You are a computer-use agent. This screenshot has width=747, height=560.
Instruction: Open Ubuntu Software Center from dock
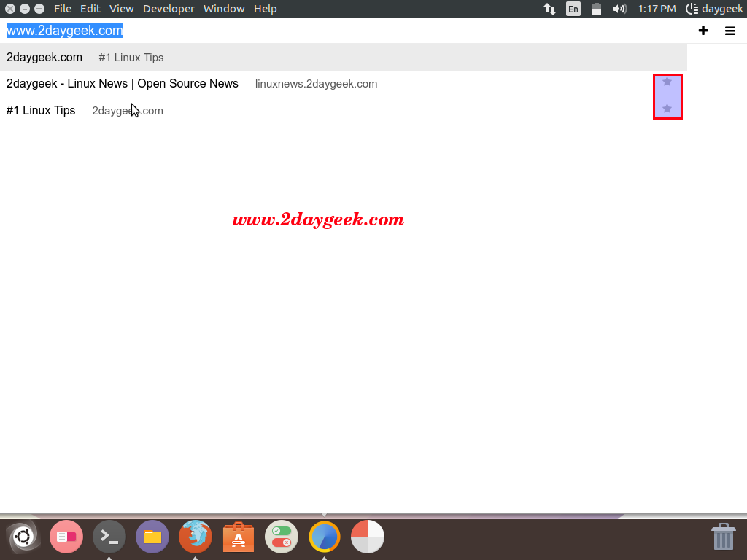[x=239, y=537]
